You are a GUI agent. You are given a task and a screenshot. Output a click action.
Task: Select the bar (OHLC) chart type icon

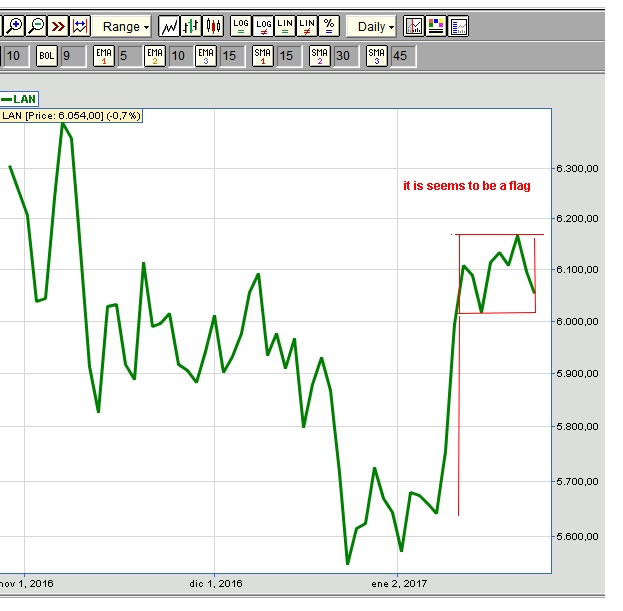click(x=191, y=26)
